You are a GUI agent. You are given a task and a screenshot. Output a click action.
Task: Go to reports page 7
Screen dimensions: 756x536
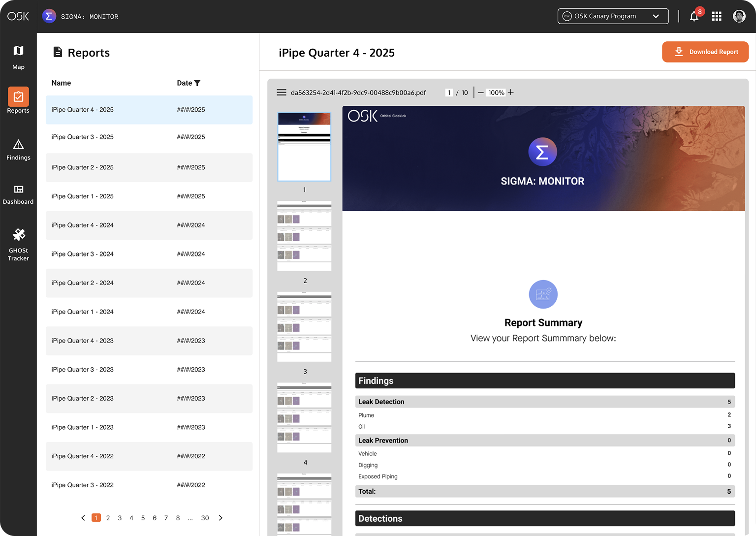click(166, 518)
